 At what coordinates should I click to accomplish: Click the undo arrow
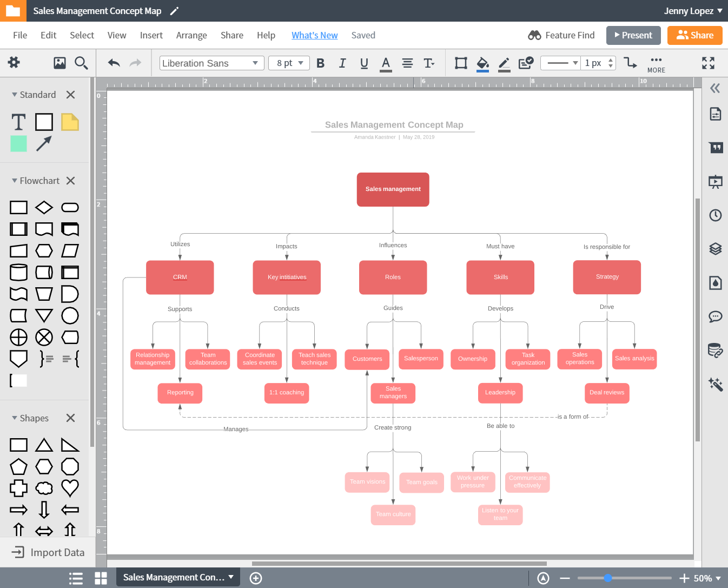click(x=114, y=63)
